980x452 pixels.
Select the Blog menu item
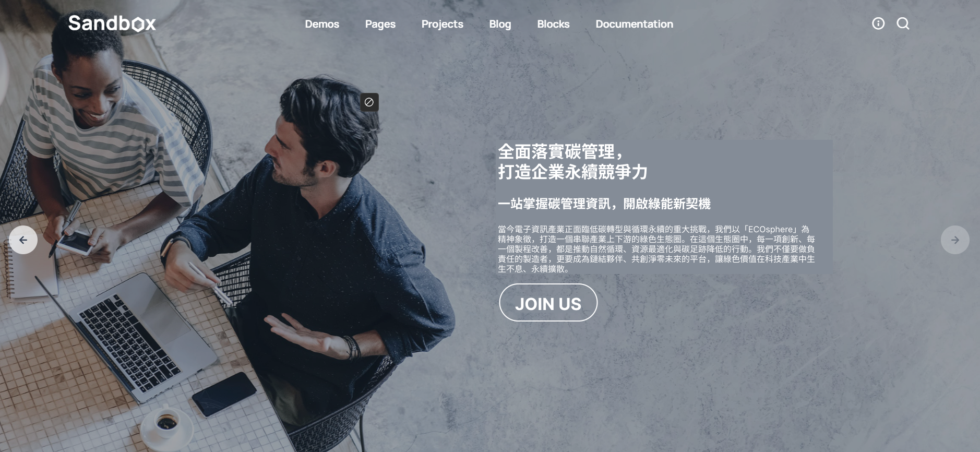[x=500, y=24]
